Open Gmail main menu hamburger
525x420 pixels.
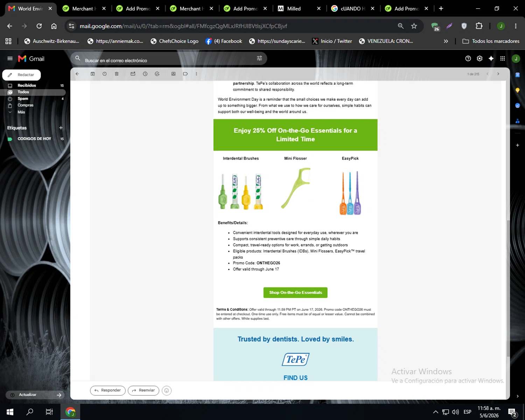pos(10,58)
